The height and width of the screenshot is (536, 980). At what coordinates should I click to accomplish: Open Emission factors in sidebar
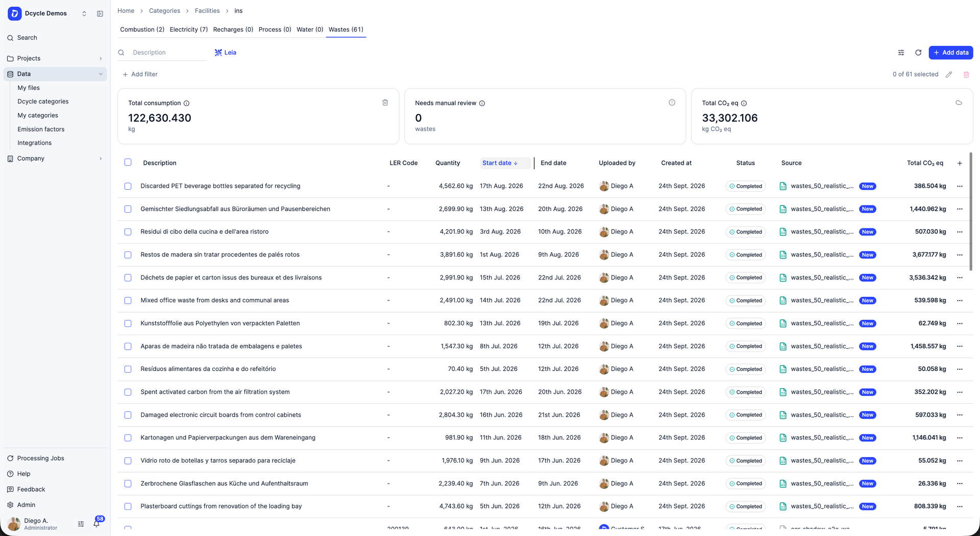click(x=41, y=130)
